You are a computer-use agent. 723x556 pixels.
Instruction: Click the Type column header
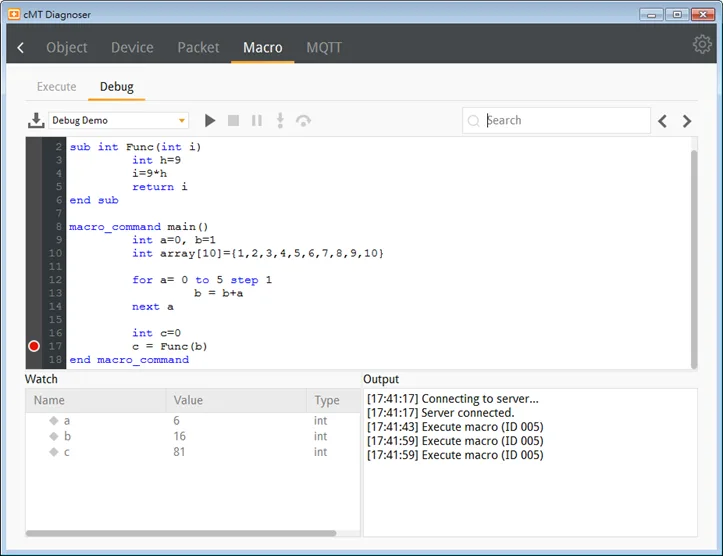[333, 400]
